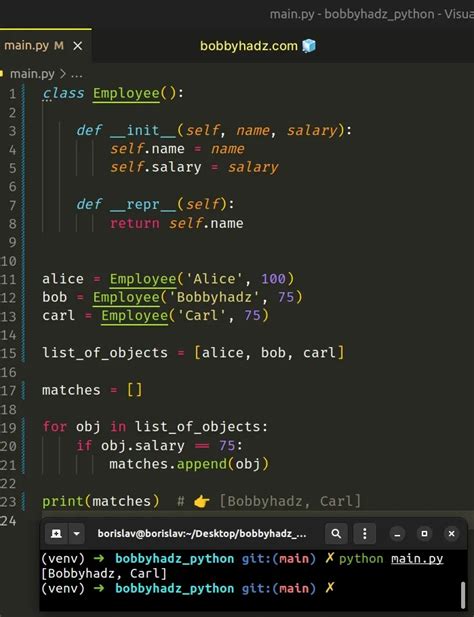Click the terminal search icon

pos(336,534)
